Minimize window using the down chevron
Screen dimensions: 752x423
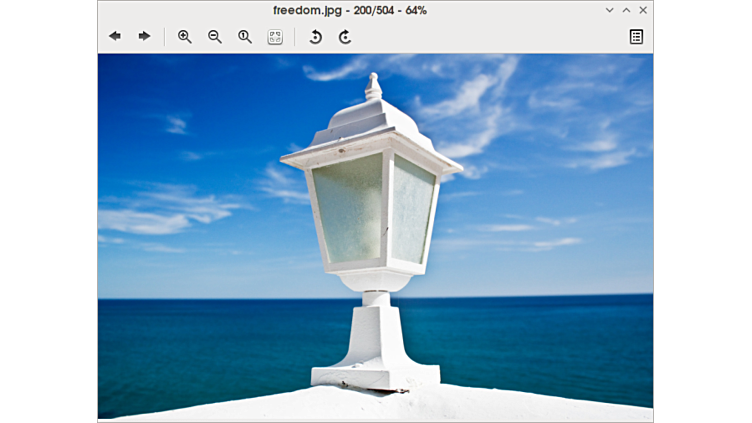(610, 10)
